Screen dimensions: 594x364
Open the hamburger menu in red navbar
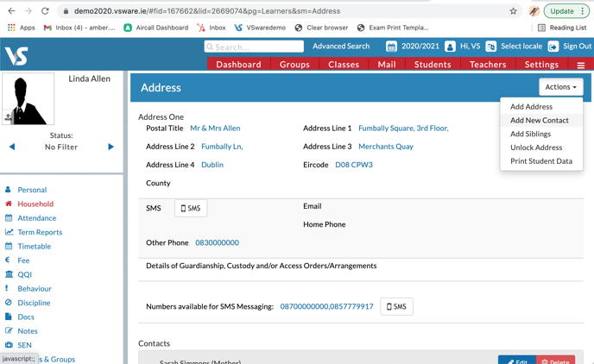pyautogui.click(x=581, y=65)
